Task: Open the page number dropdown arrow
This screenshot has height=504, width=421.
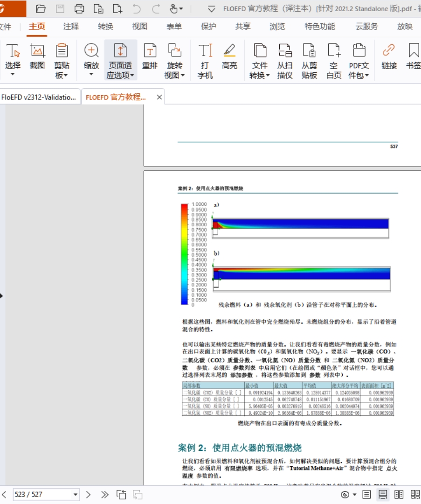Action: pos(76,495)
